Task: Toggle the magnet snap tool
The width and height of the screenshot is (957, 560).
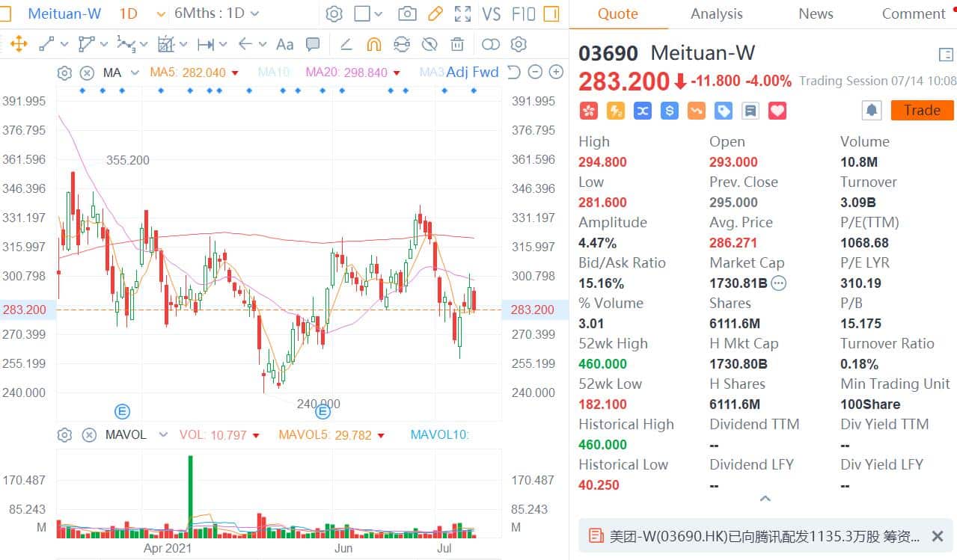Action: pyautogui.click(x=373, y=44)
